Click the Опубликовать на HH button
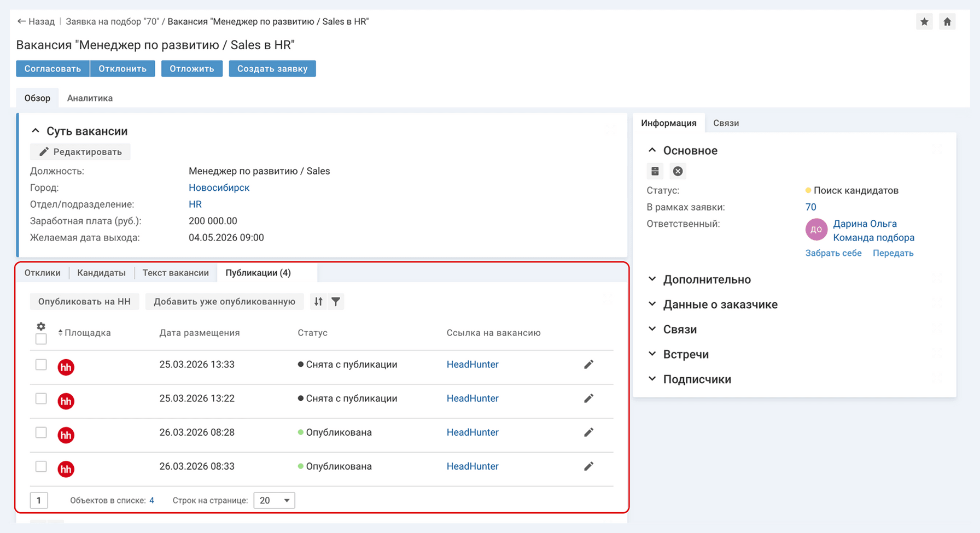Image resolution: width=980 pixels, height=533 pixels. [84, 302]
